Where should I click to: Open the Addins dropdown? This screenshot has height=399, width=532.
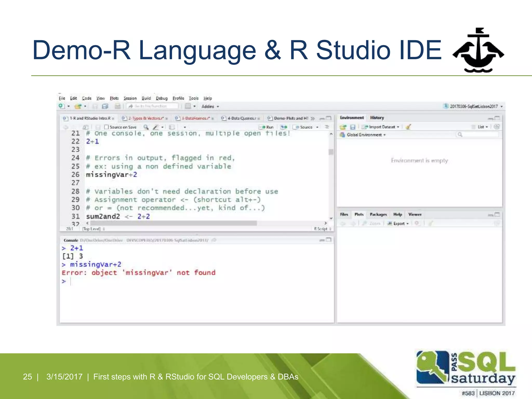(x=210, y=107)
